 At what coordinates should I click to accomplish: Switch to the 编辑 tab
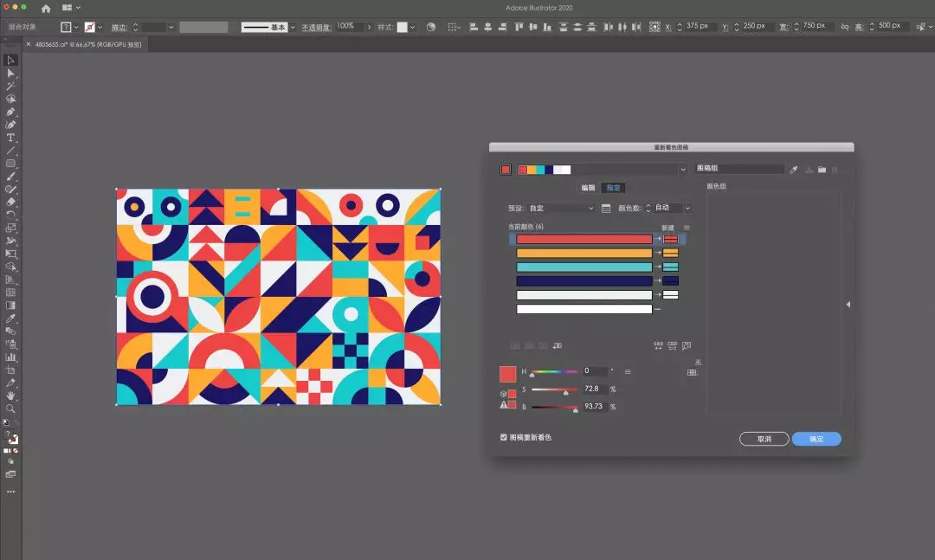click(588, 188)
